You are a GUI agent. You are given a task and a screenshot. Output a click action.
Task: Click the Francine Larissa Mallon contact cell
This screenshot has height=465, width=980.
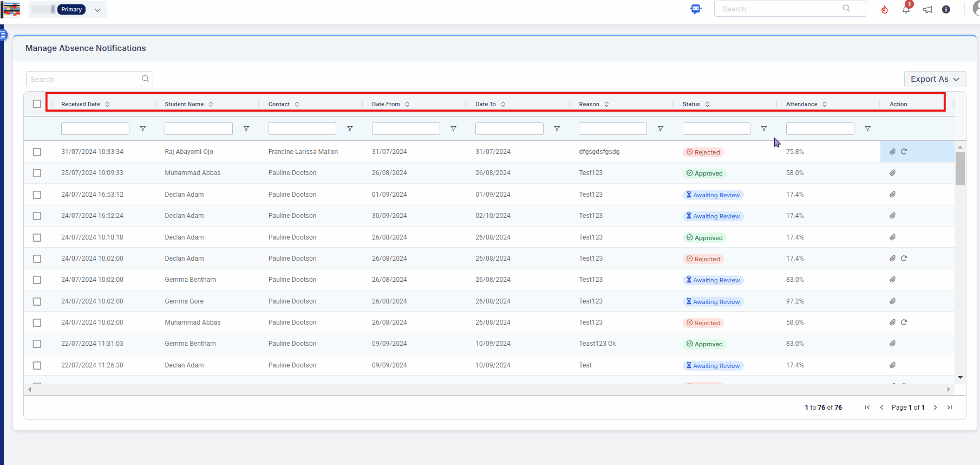[303, 152]
